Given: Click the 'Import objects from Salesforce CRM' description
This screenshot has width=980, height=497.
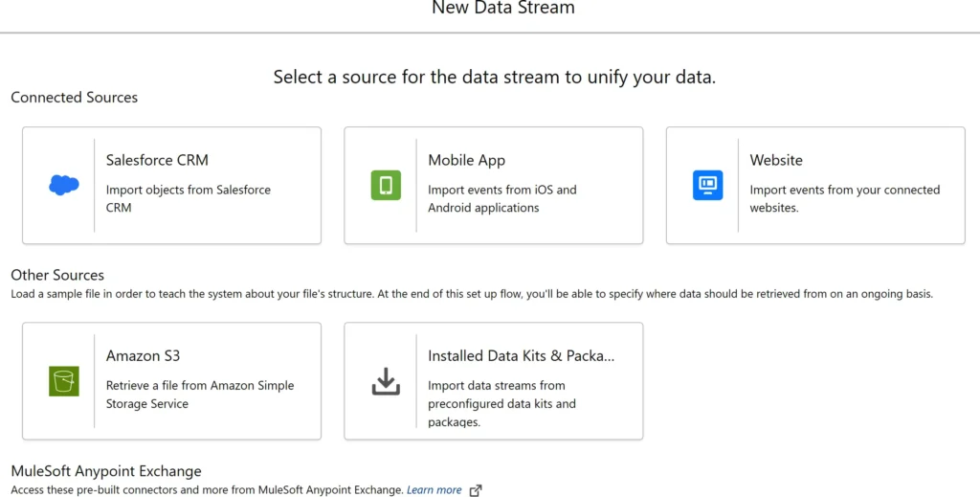Looking at the screenshot, I should (188, 198).
